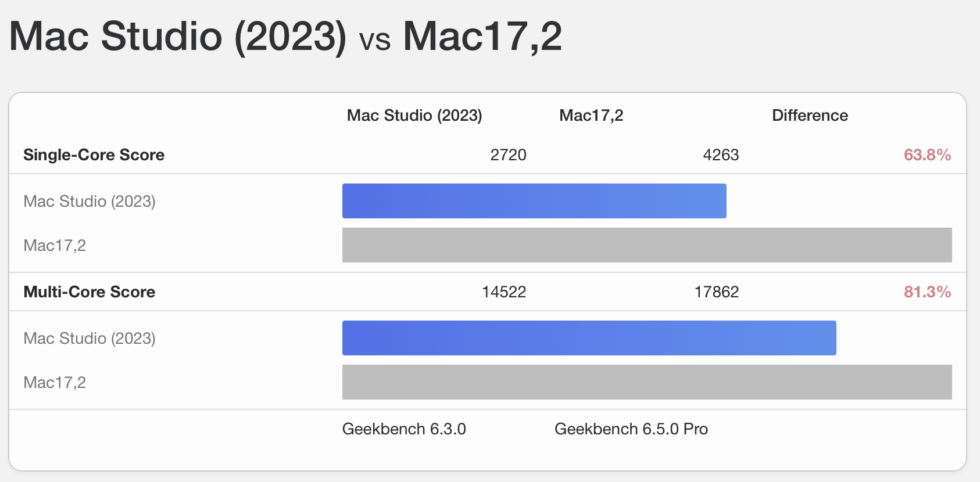Click the blue Mac Studio multi-core bar
This screenshot has width=980, height=482.
point(589,338)
